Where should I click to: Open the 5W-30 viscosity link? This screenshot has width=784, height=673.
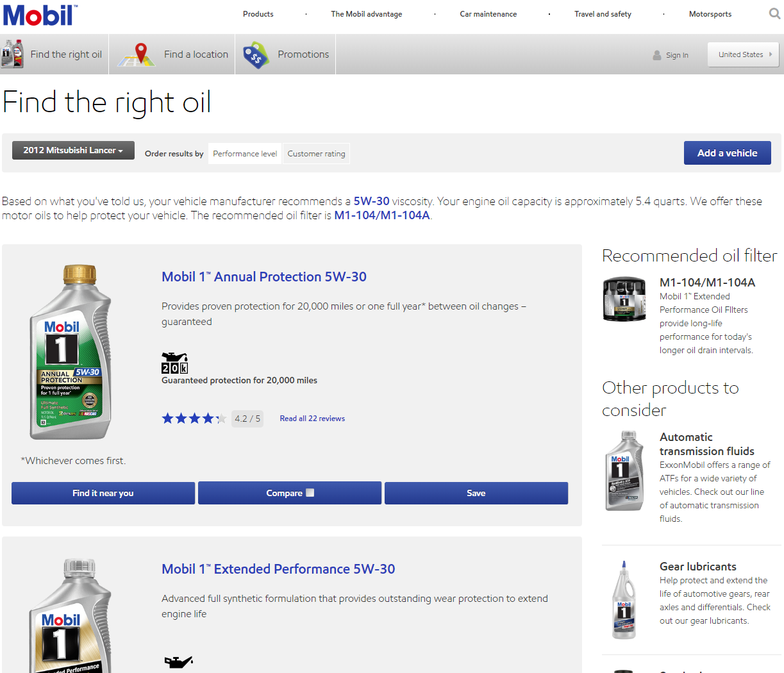pos(372,201)
